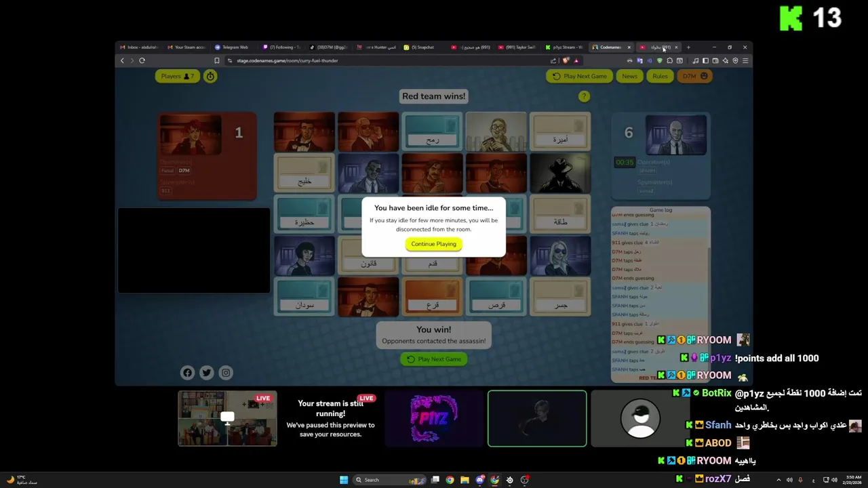This screenshot has height=488, width=868.
Task: Click the bookmark icon beside address bar
Action: 217,60
